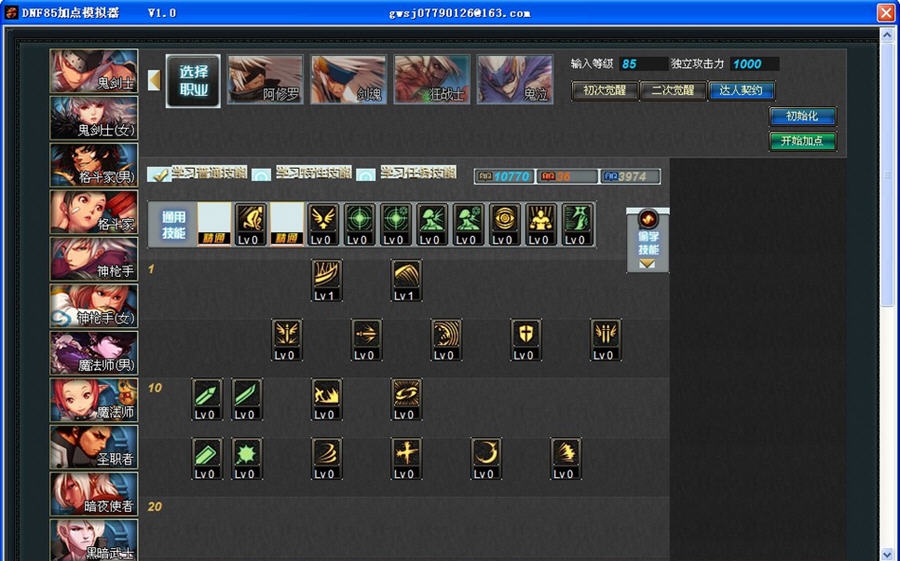Choose the 鬼剑士 class portrait
Image resolution: width=900 pixels, height=561 pixels.
(94, 71)
